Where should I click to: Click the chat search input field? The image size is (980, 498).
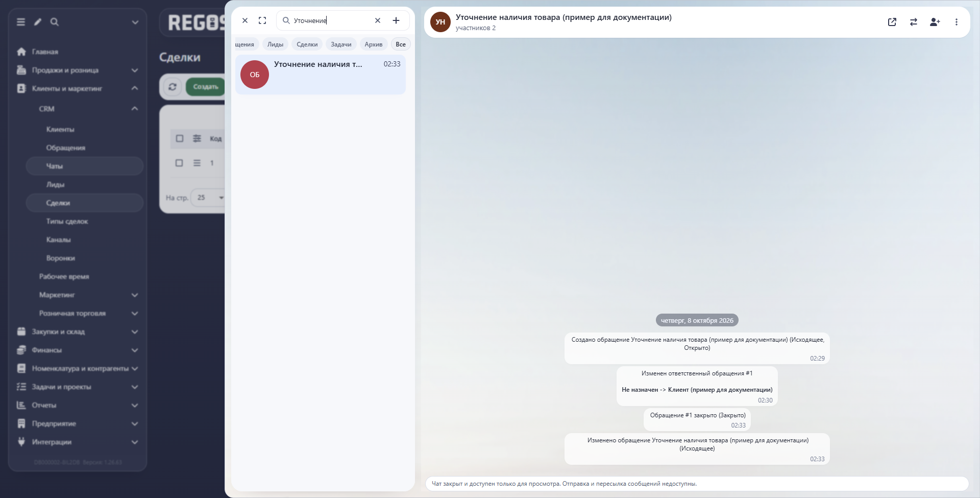coord(331,20)
